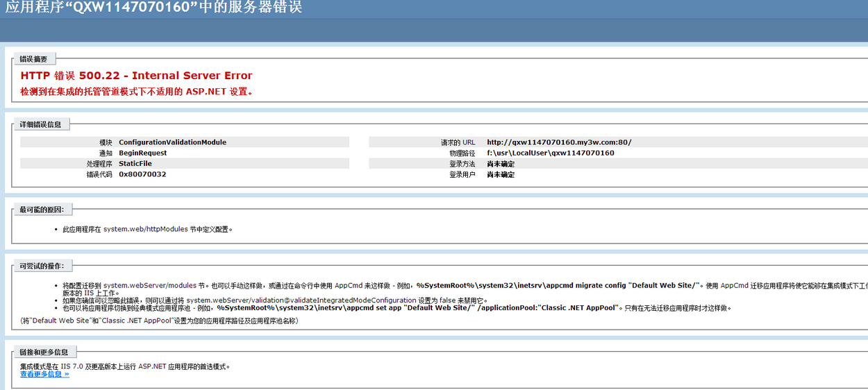Select the red ASP.NET 设置 description line
This screenshot has height=390, width=868.
(x=137, y=92)
